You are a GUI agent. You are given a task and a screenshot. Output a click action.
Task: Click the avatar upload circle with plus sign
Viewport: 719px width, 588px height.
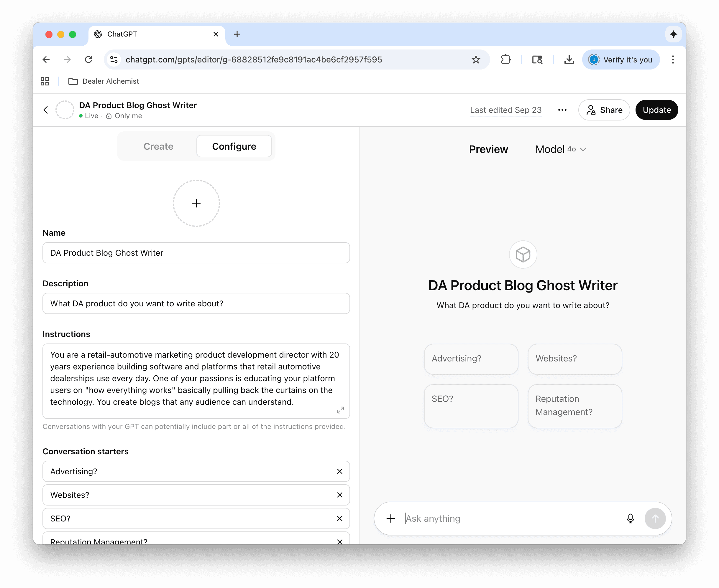pos(196,203)
